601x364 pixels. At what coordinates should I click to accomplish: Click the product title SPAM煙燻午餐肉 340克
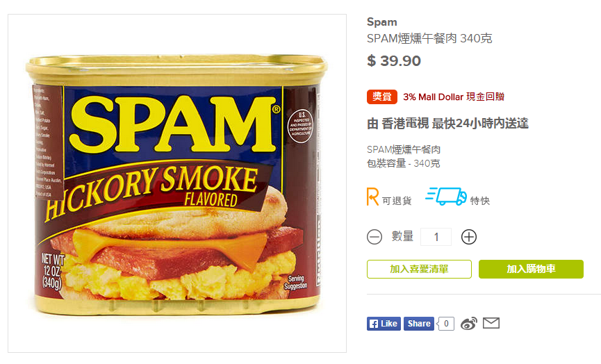tap(429, 38)
